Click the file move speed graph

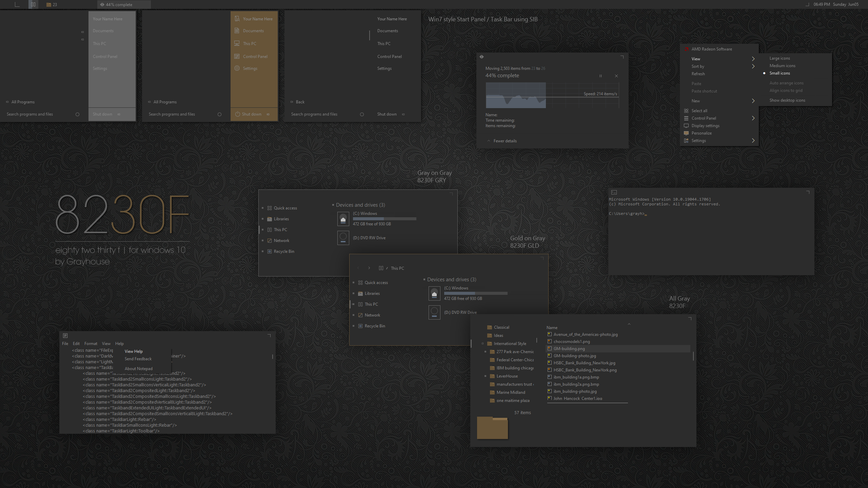pyautogui.click(x=552, y=96)
